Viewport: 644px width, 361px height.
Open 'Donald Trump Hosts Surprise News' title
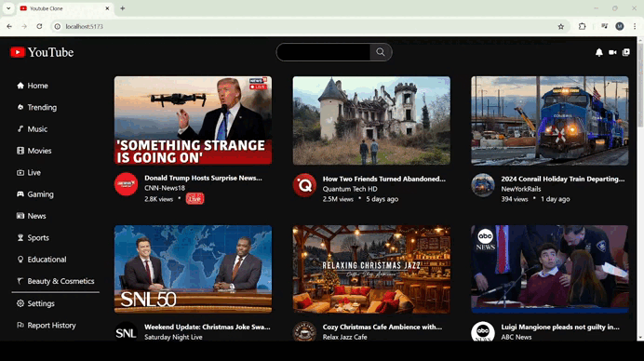(203, 178)
